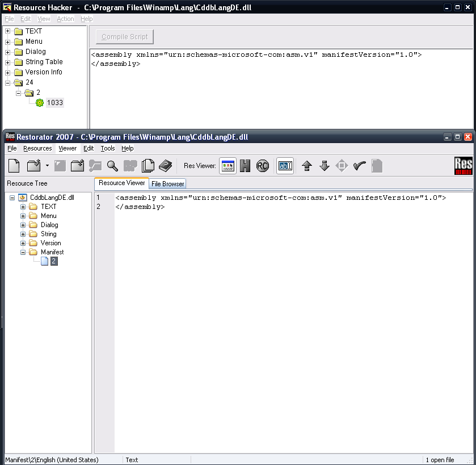The image size is (476, 465).
Task: Expand TEXT folder in Resource Hacker
Action: pyautogui.click(x=7, y=31)
